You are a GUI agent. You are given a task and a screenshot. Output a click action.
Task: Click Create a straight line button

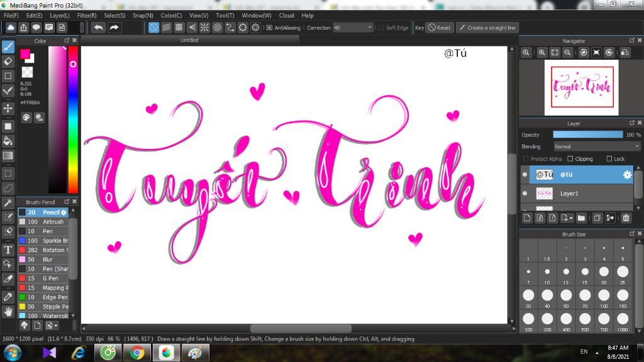(487, 28)
